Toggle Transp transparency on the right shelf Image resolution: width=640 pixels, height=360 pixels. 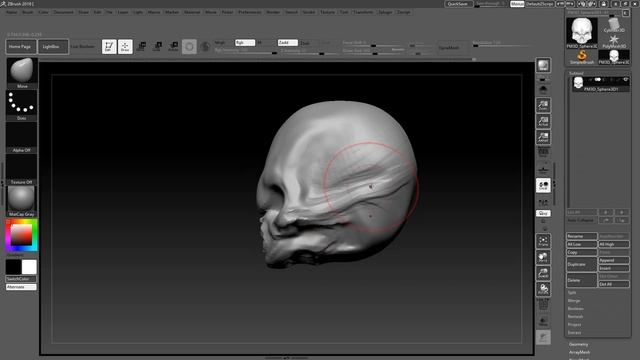click(x=543, y=321)
